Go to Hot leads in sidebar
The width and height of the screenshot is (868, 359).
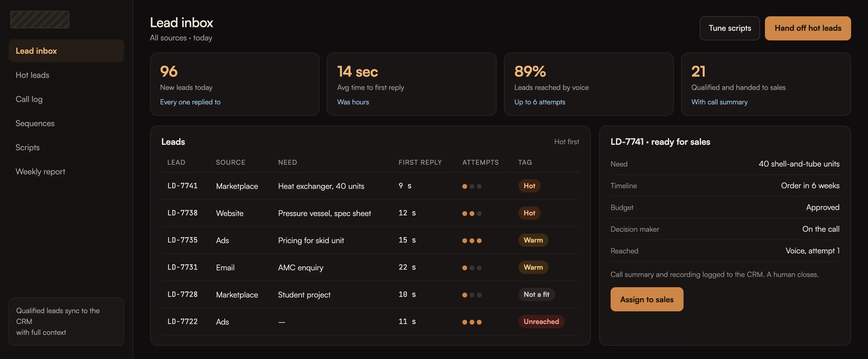[x=66, y=75]
